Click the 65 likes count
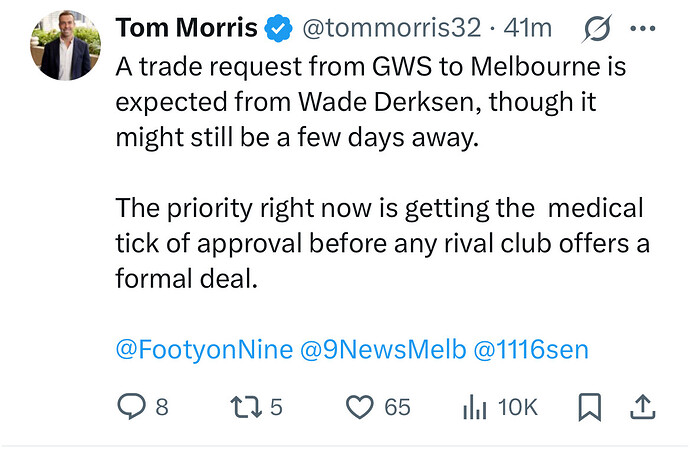Viewport: 690px width, 451px height. [x=397, y=407]
